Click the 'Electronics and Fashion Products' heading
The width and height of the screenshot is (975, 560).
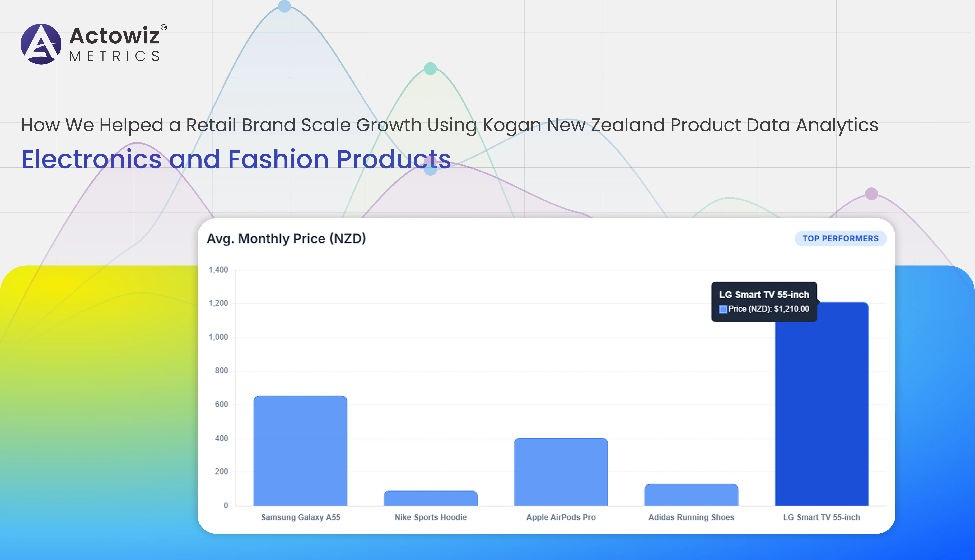tap(236, 159)
